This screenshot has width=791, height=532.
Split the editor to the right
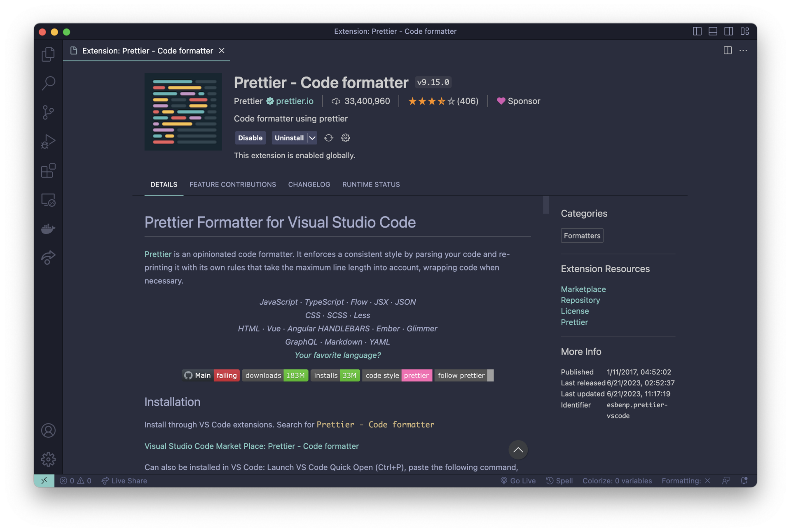coord(728,50)
